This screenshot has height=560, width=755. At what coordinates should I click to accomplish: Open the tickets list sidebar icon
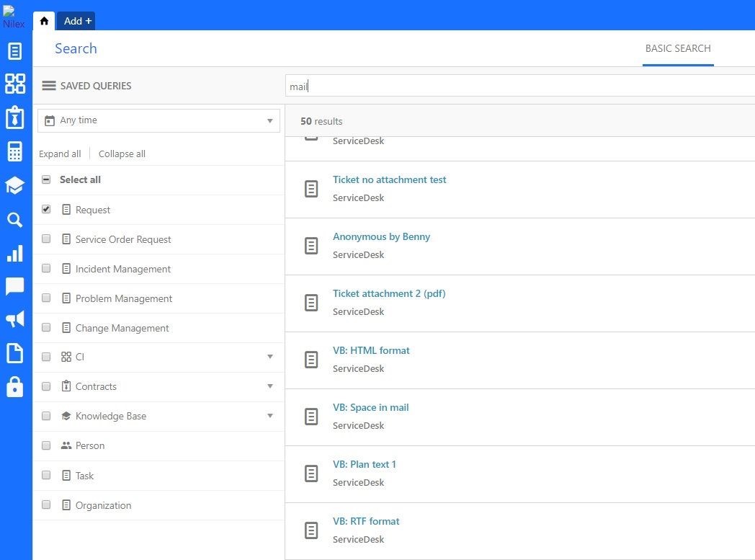(x=15, y=51)
